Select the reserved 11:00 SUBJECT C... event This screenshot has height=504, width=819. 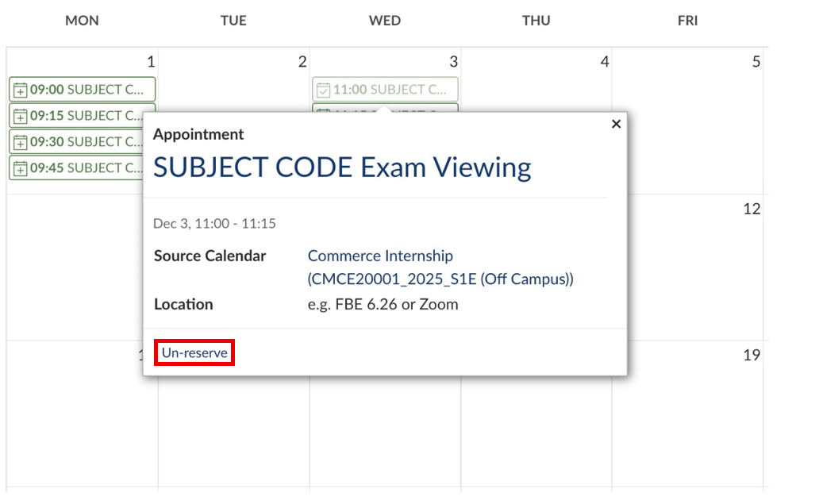pos(385,90)
